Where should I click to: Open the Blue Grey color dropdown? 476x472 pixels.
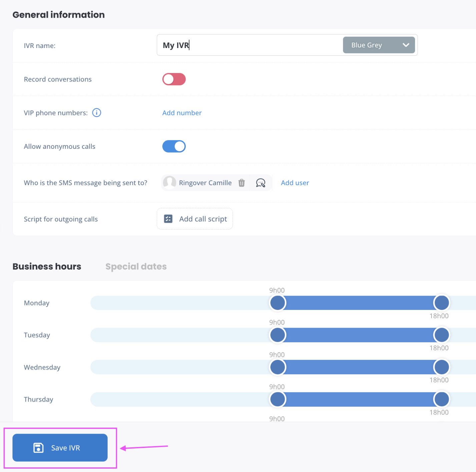[379, 45]
